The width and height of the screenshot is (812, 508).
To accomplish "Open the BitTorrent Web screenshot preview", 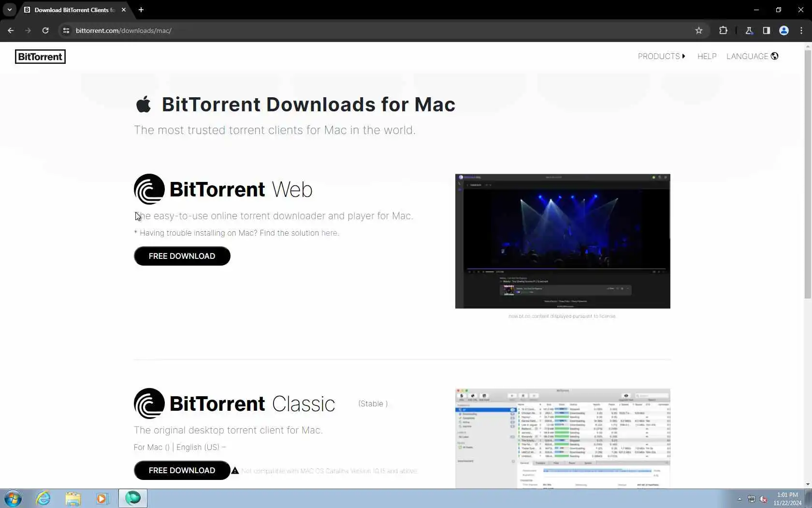I will pos(563,241).
